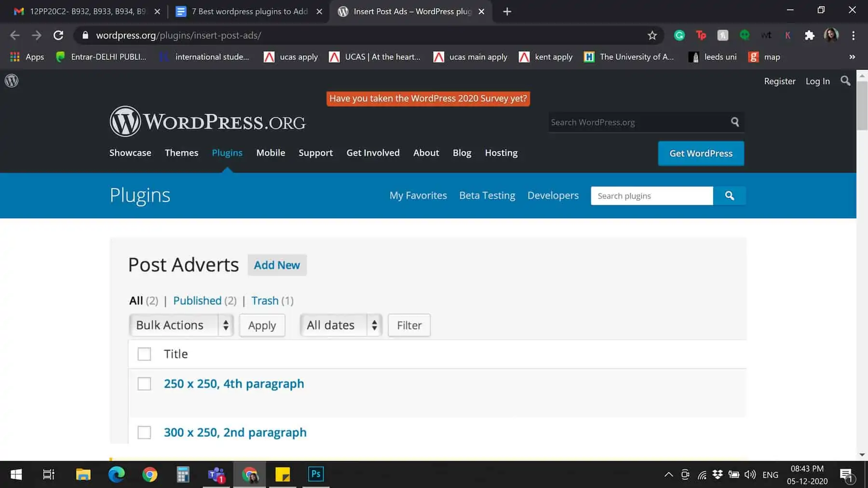Open the Beta Testing link
Image resolution: width=868 pixels, height=488 pixels.
(487, 195)
